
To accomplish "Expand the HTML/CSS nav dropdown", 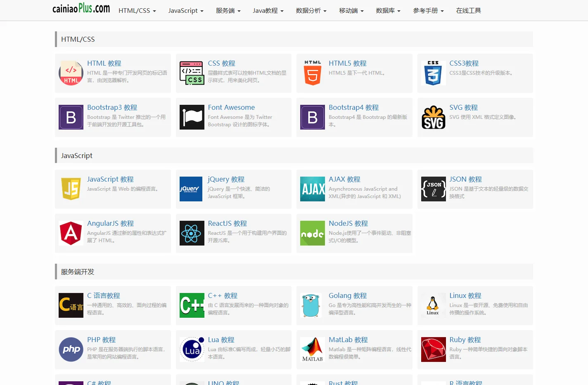I will [x=137, y=11].
